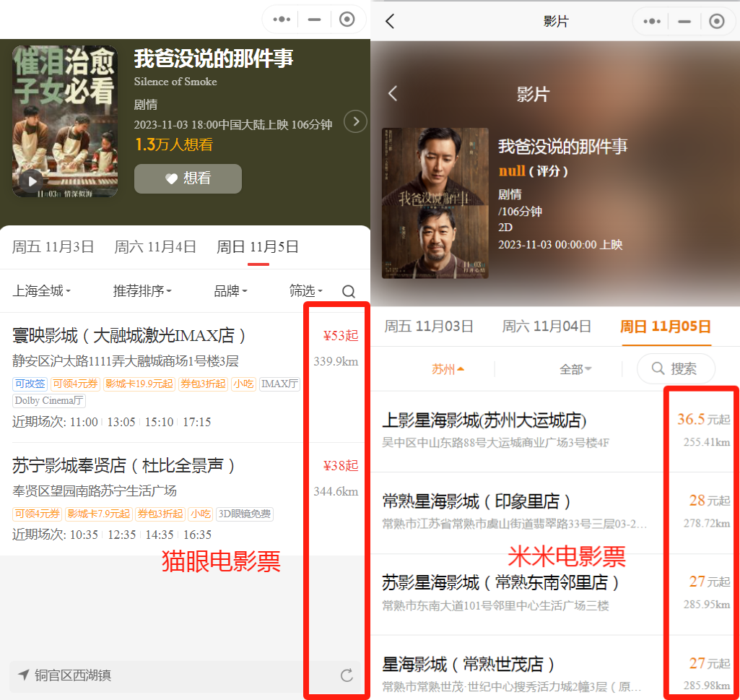Tap the Dolby Cinema厅 tag
Image resolution: width=740 pixels, height=700 pixels.
click(49, 400)
